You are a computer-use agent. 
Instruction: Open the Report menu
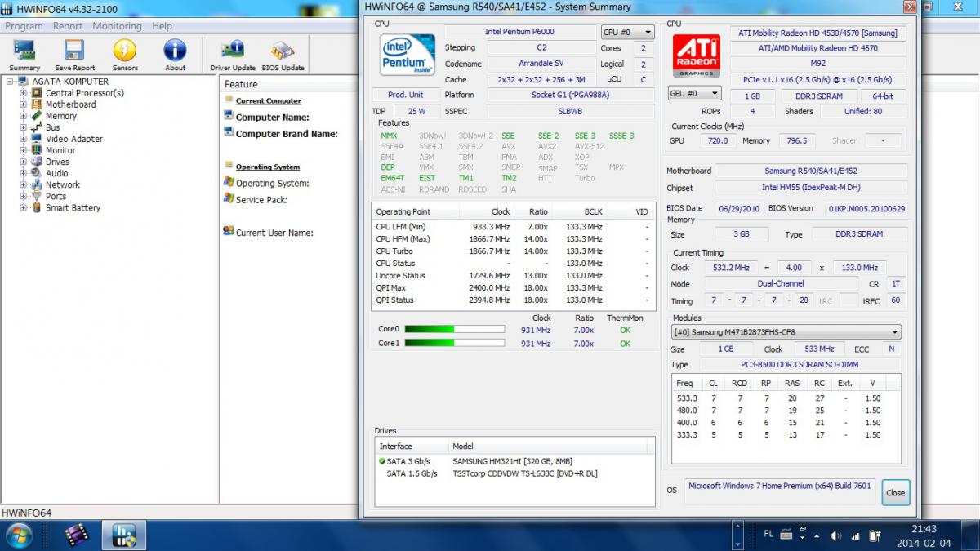68,26
